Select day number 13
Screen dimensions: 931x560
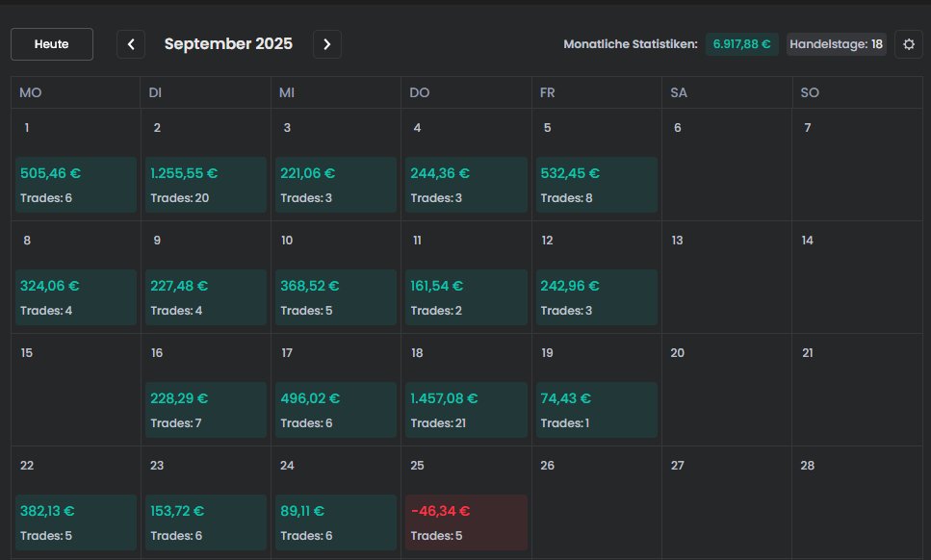(x=677, y=241)
